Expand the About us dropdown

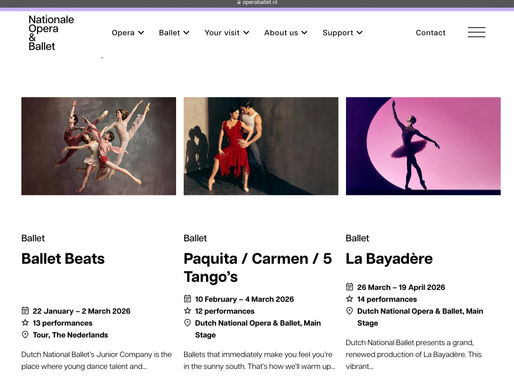tap(286, 33)
